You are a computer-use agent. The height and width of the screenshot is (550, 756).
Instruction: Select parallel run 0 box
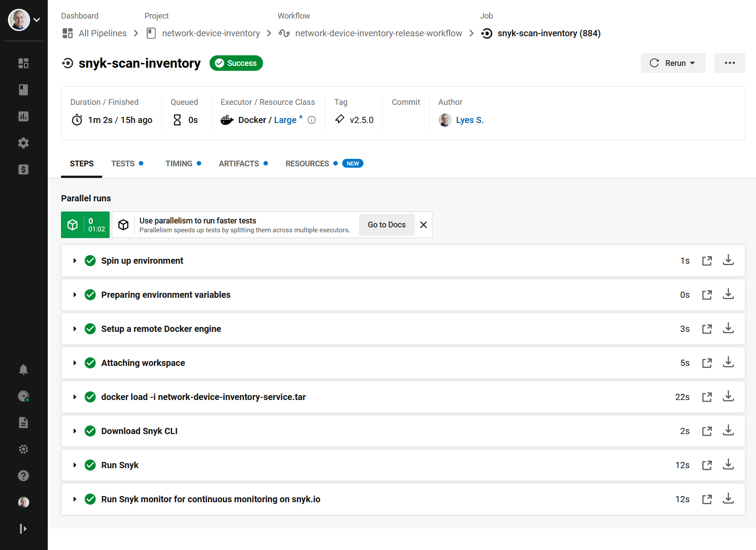click(85, 225)
